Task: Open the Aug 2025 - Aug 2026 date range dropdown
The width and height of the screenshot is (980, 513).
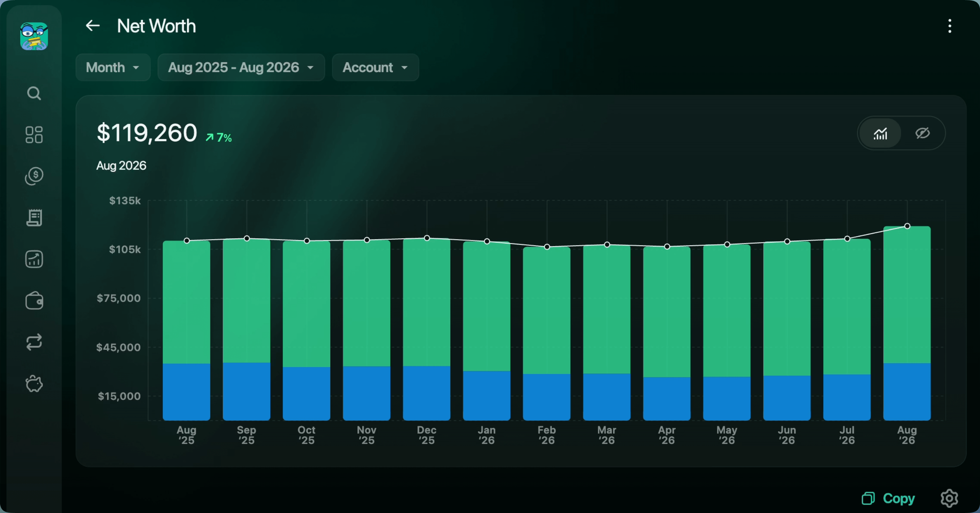Action: [241, 67]
